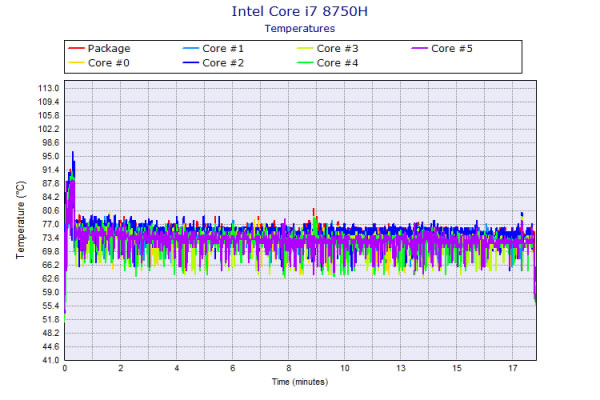Image resolution: width=600 pixels, height=400 pixels.
Task: Click the Temperatures subtitle
Action: [300, 29]
